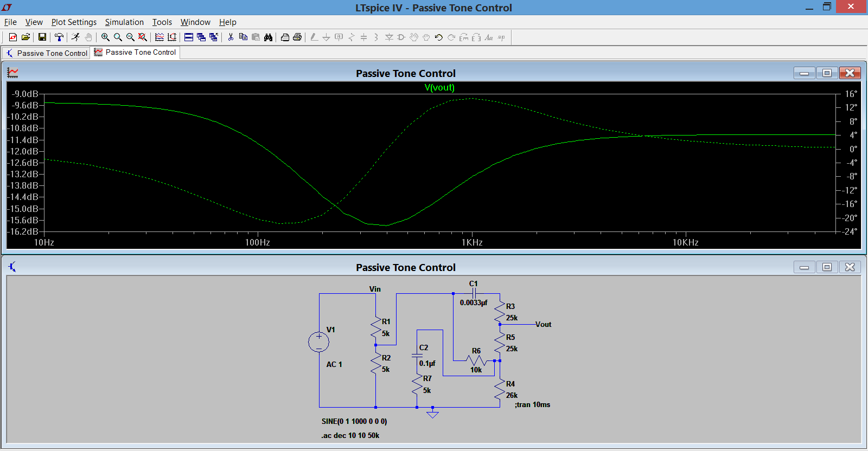This screenshot has height=451, width=868.
Task: Open the Window menu
Action: click(195, 22)
